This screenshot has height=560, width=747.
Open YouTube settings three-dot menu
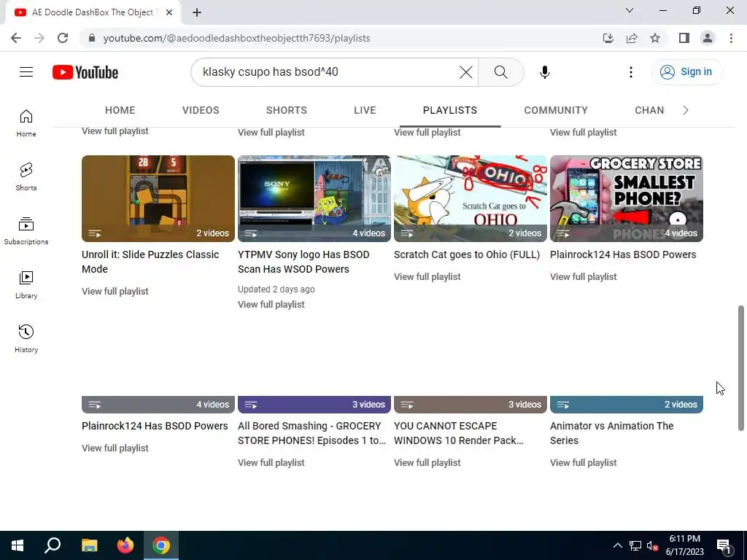631,72
